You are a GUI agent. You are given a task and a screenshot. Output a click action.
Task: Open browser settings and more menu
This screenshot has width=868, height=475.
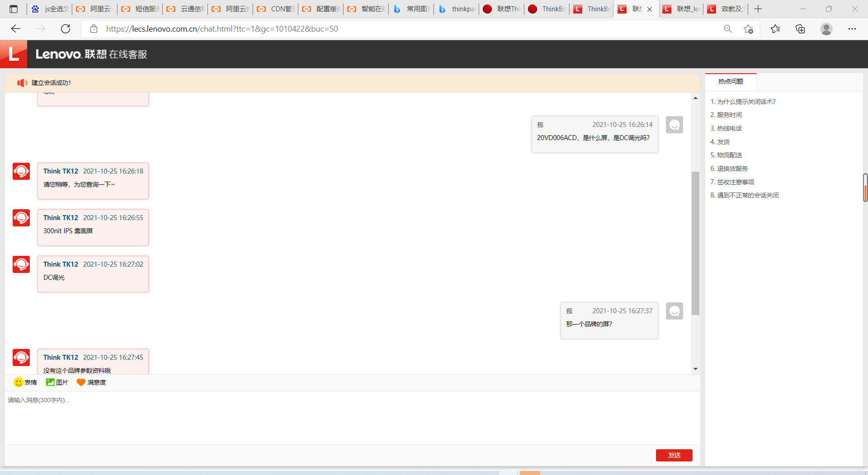[x=852, y=29]
